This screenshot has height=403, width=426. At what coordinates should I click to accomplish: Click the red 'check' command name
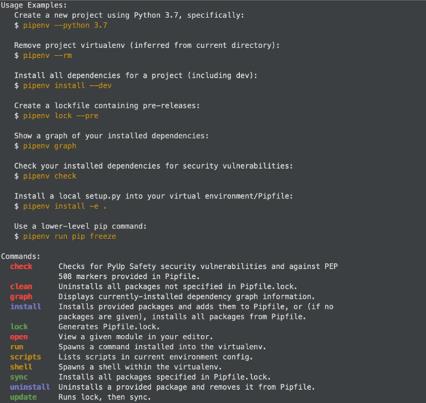(x=21, y=266)
